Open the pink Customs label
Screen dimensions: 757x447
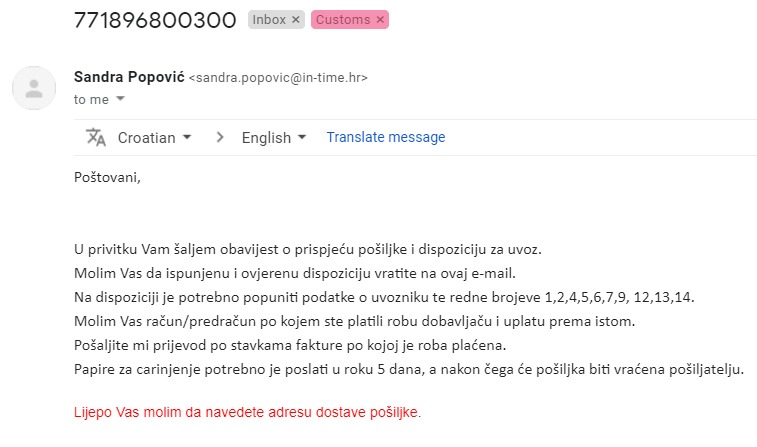point(343,19)
